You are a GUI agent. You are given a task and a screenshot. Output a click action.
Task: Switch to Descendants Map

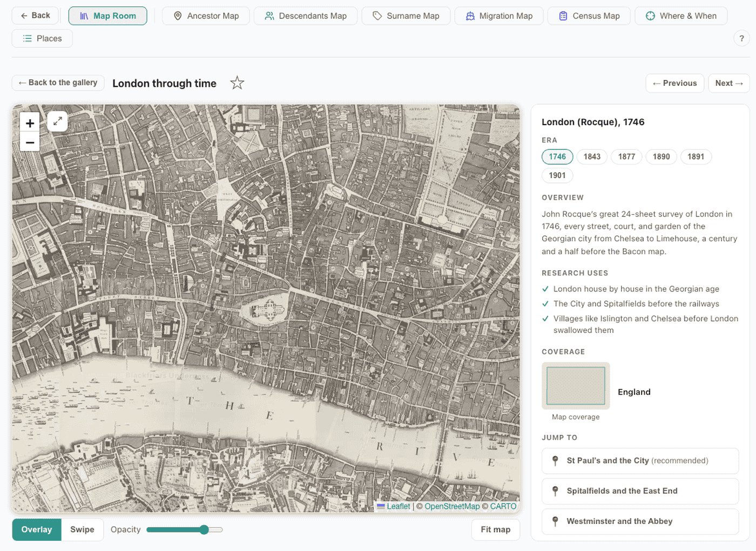[306, 16]
